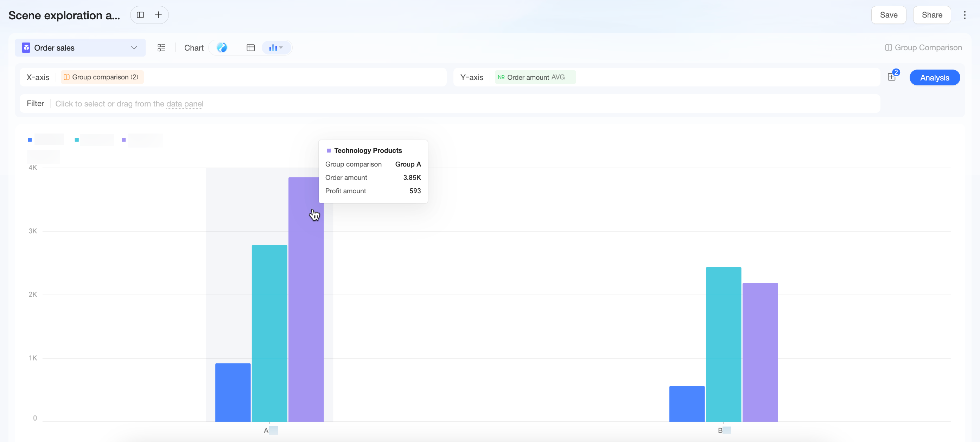Click into the Filter field placeholder
Image resolution: width=980 pixels, height=442 pixels.
(x=129, y=104)
